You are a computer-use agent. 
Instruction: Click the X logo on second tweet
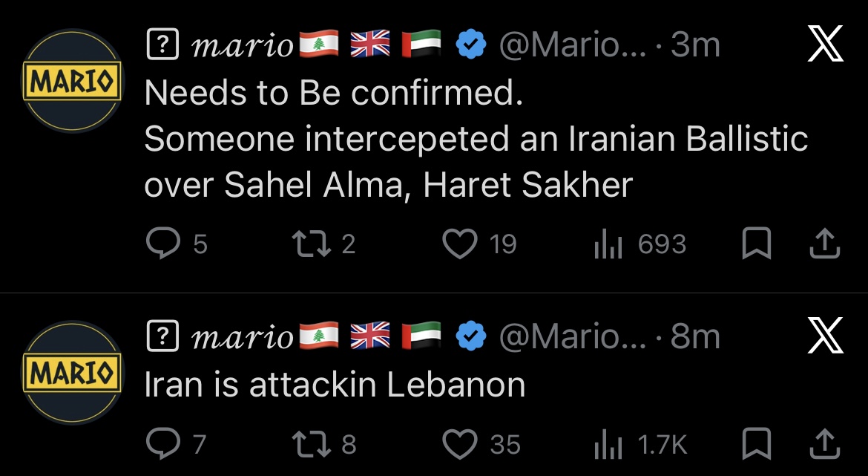pyautogui.click(x=825, y=336)
